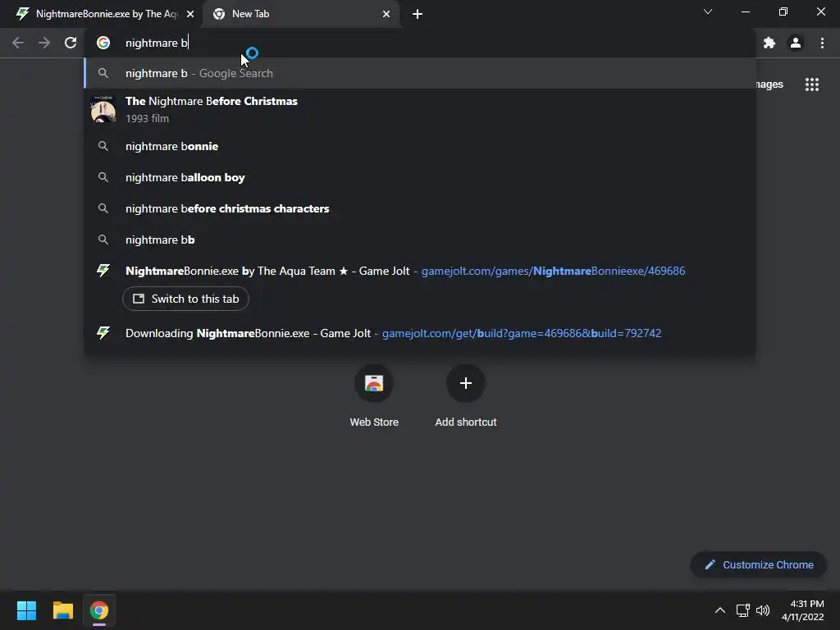Open the Chrome three-dot menu
Image resolution: width=840 pixels, height=630 pixels.
tap(822, 43)
